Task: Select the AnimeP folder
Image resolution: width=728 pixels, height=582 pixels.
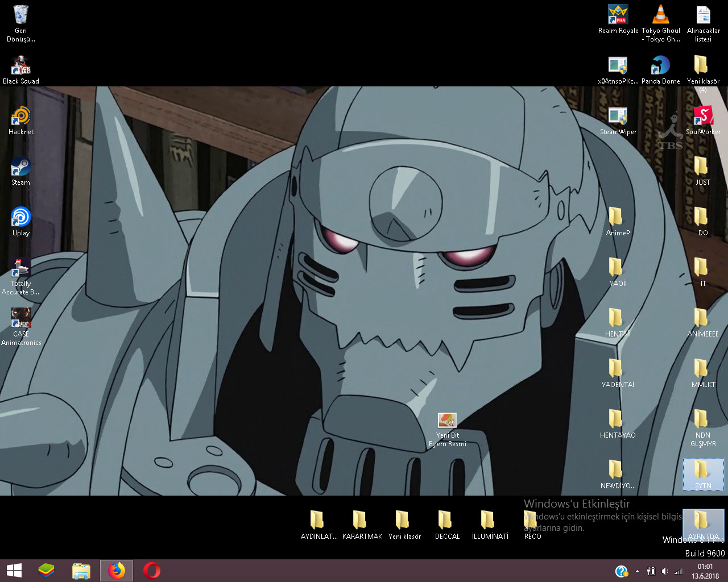Action: click(618, 221)
